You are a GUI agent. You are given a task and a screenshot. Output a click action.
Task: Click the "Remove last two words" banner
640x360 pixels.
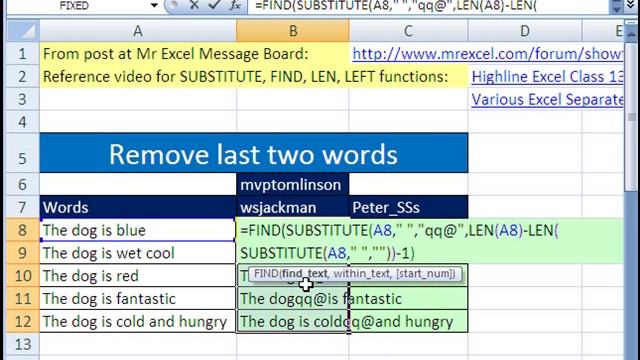(253, 153)
